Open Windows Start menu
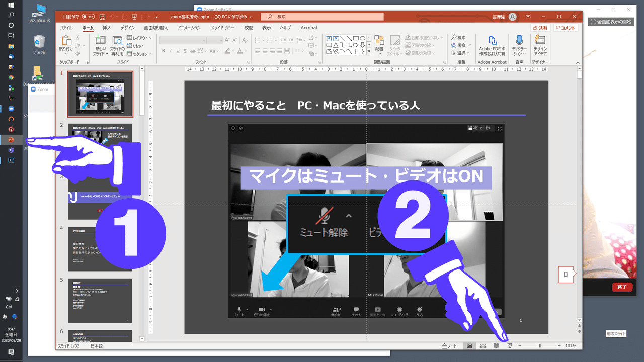 (11, 5)
